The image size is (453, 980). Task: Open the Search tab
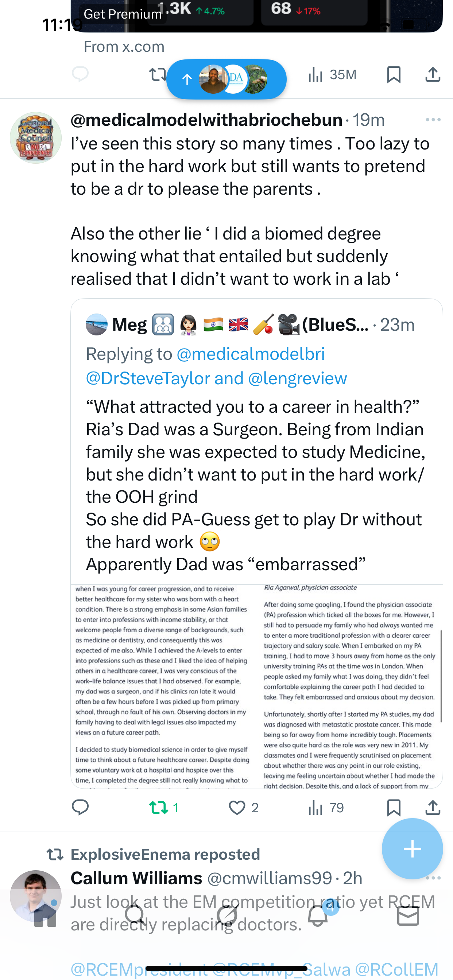point(135,916)
